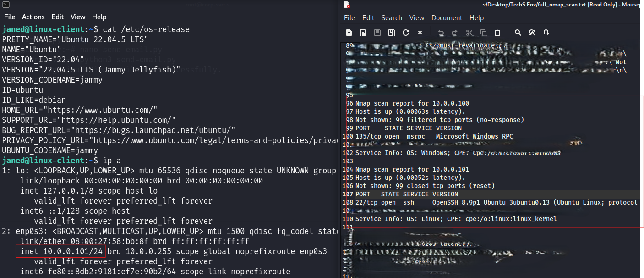Click the Nmap scan report for 10.0.0.100 line
Screen dimensions: 644x278
(x=412, y=103)
